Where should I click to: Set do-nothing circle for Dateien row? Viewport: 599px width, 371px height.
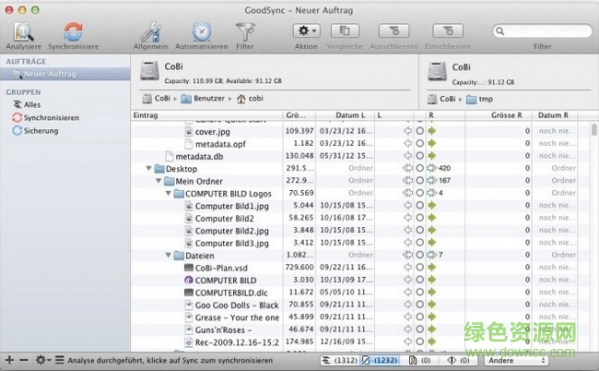(420, 255)
